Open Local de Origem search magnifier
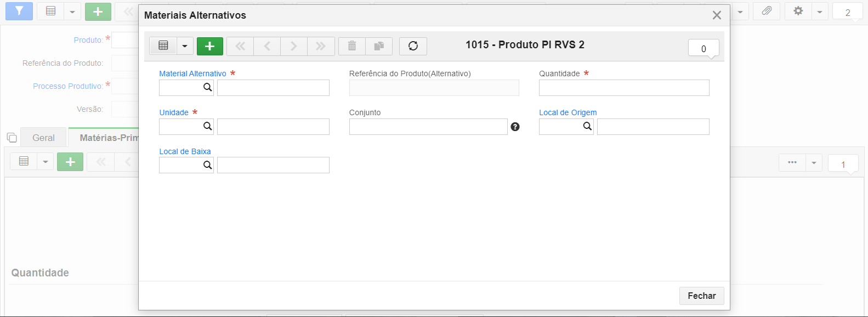Viewport: 868px width, 317px height. 587,126
